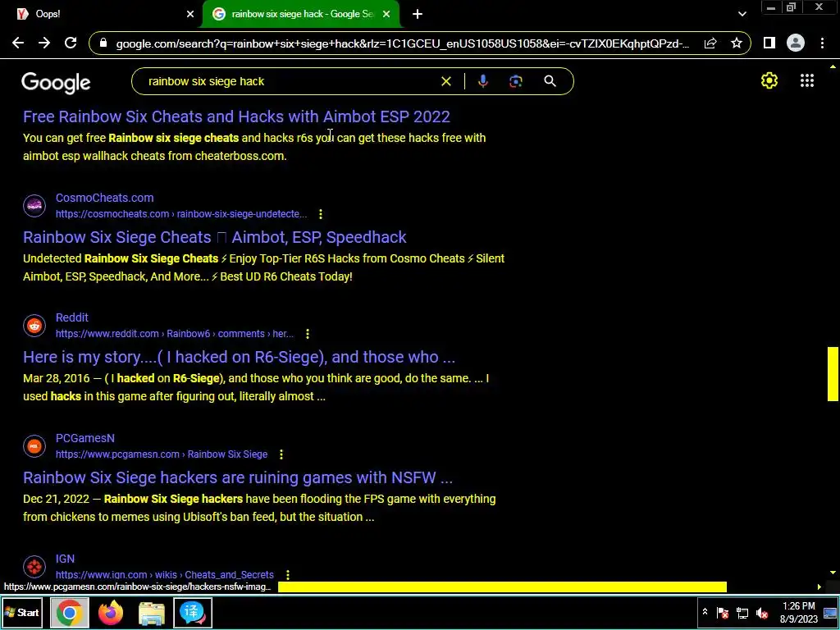Reload the Google search page

[x=71, y=43]
